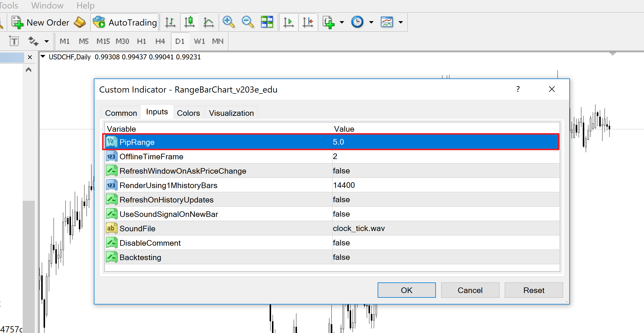Switch chart to bar chart style
Viewport: 644px width, 333px height.
pyautogui.click(x=170, y=22)
